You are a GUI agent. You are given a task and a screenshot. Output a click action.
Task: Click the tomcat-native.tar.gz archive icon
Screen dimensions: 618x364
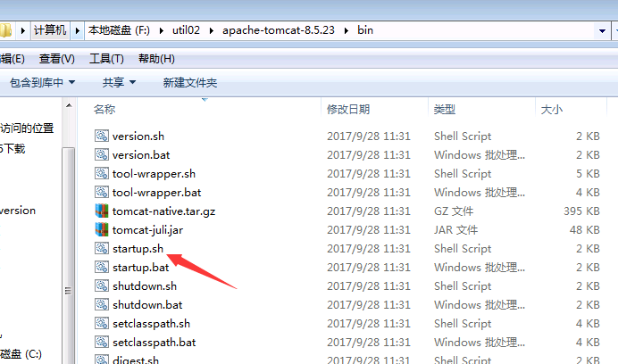click(x=102, y=211)
